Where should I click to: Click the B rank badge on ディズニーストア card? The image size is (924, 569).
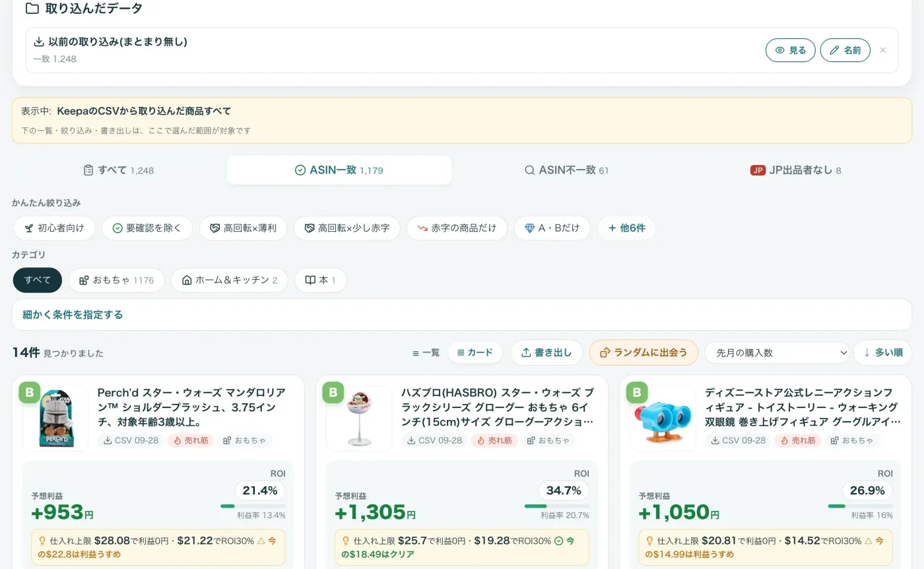636,393
